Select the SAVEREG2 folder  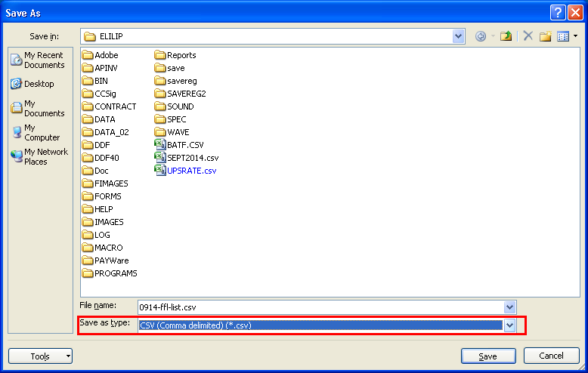point(180,94)
